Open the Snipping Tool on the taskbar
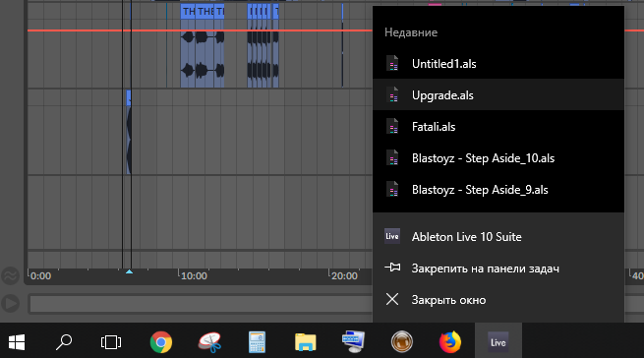Viewport: 644px width, 358px height. click(209, 341)
